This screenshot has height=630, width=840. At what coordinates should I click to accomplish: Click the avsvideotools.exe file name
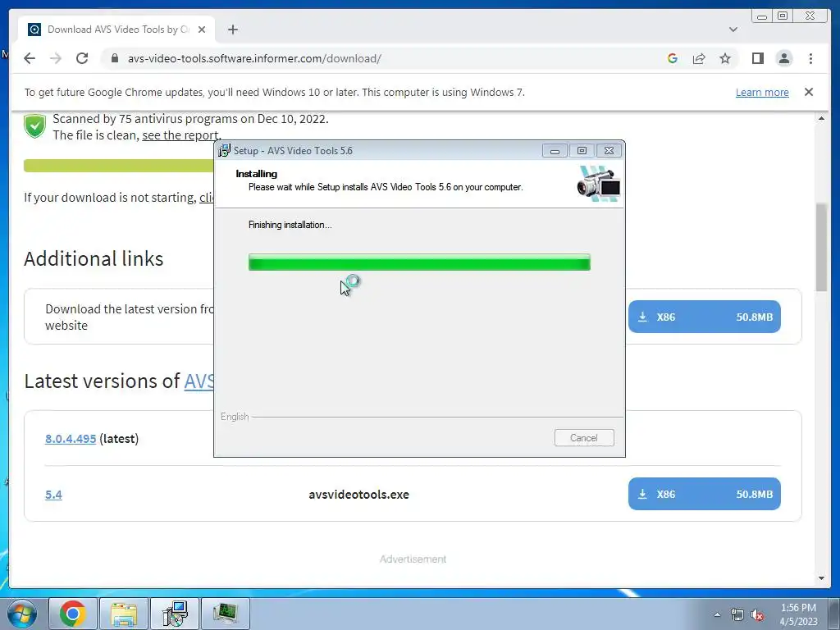[x=358, y=495]
